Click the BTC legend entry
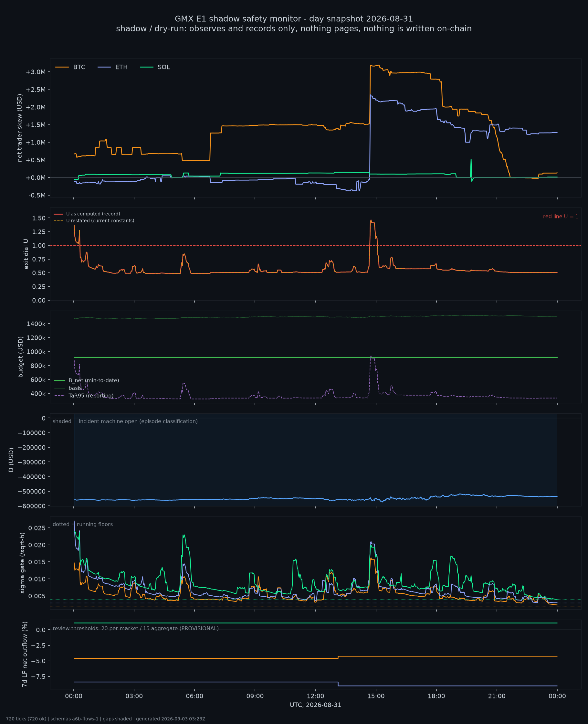The height and width of the screenshot is (724, 588). [70, 67]
